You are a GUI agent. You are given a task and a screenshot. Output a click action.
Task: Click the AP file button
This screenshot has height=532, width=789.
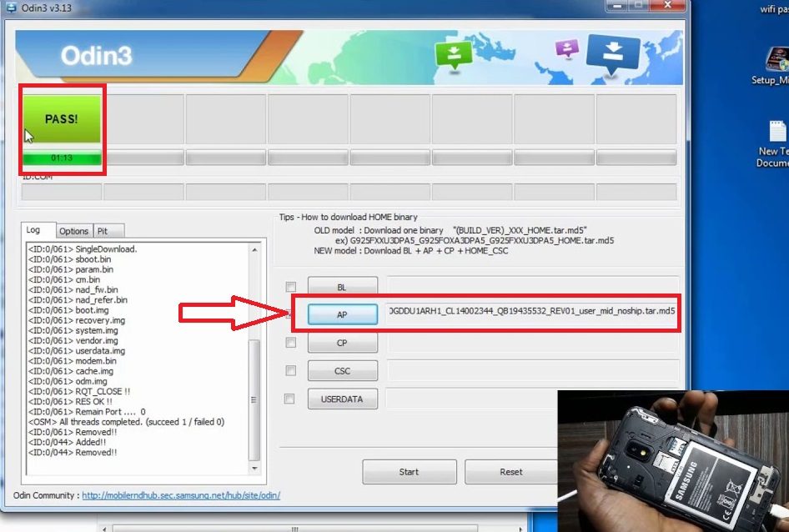pyautogui.click(x=342, y=314)
